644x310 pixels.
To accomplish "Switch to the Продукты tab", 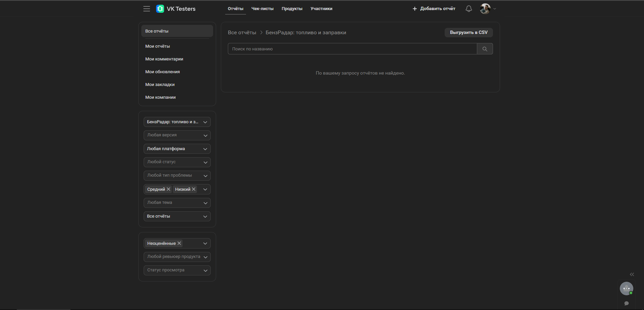I will (x=292, y=9).
